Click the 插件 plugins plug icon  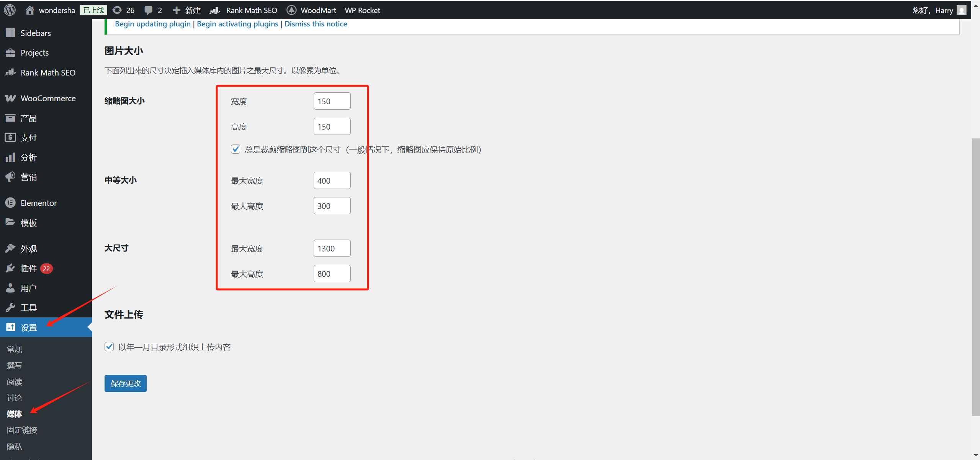(10, 268)
